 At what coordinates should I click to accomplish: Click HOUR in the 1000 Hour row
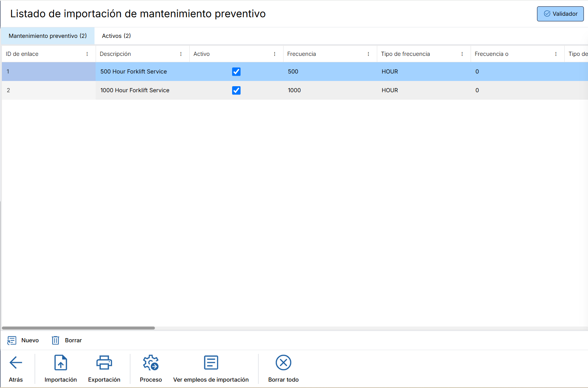[390, 90]
